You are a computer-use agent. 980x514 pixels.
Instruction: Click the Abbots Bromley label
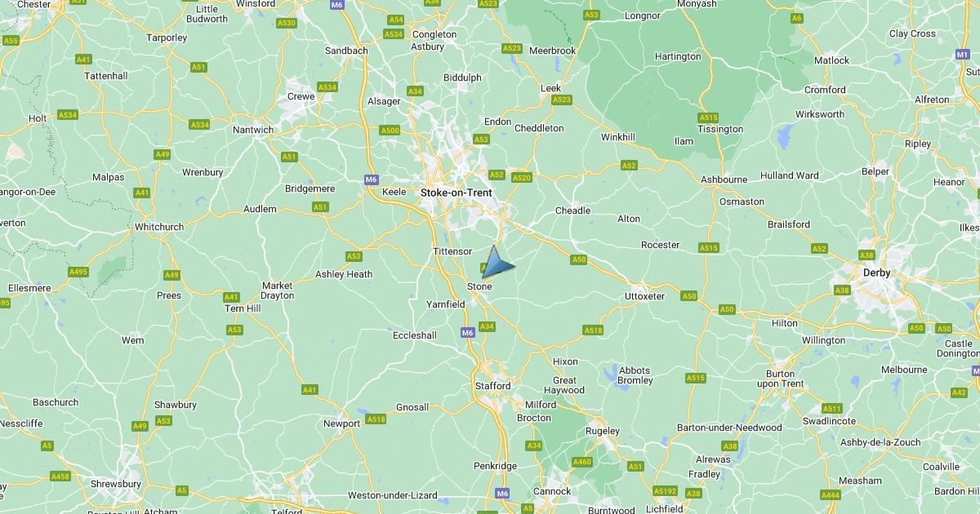[635, 375]
